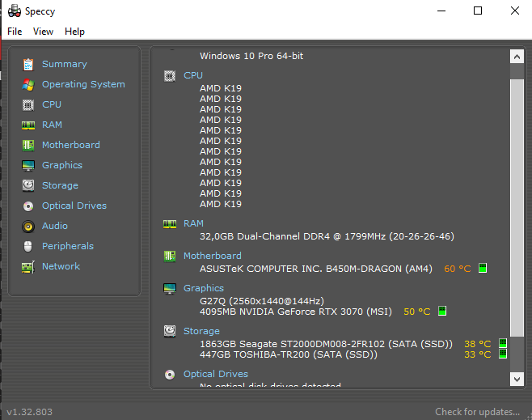Open Storage section from sidebar
532x420 pixels.
pos(60,186)
